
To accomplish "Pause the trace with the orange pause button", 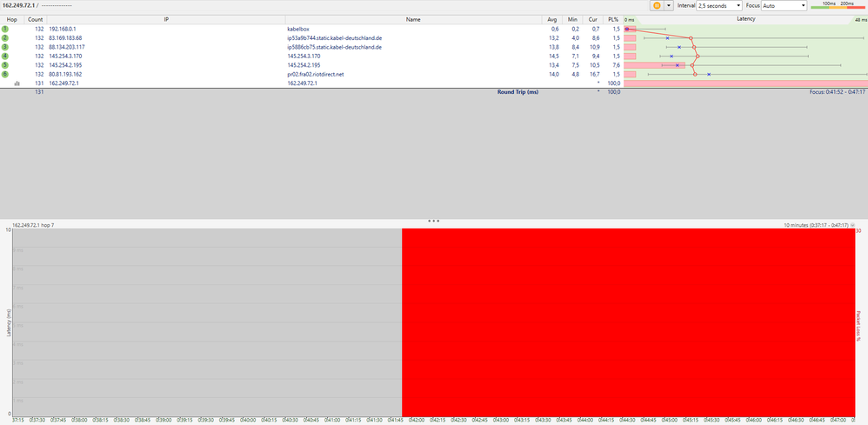I will (x=657, y=5).
